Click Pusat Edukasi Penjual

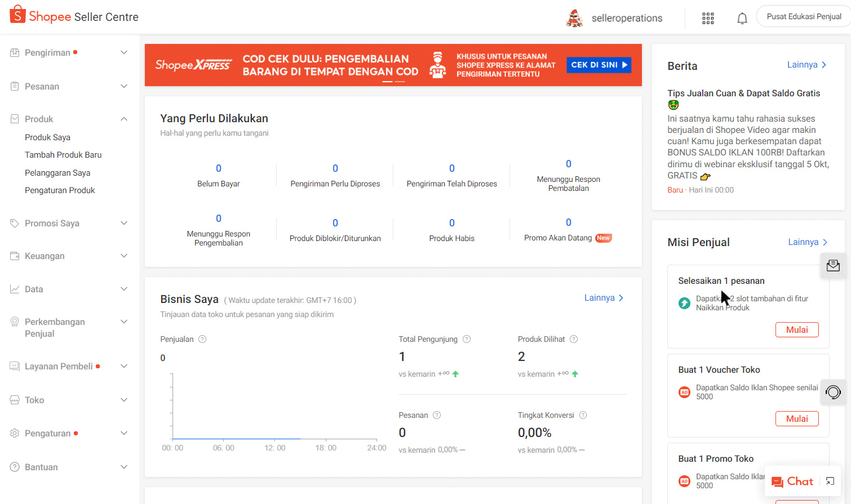(x=804, y=16)
